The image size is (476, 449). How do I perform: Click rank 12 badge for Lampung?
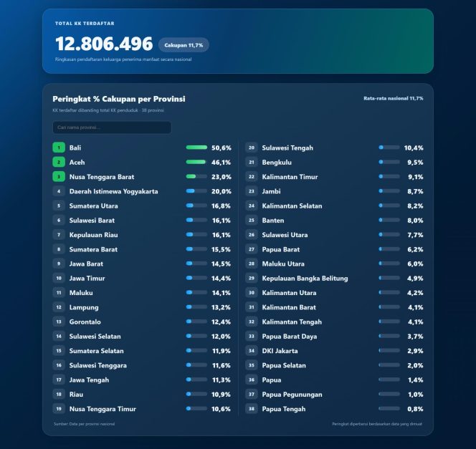tap(59, 307)
